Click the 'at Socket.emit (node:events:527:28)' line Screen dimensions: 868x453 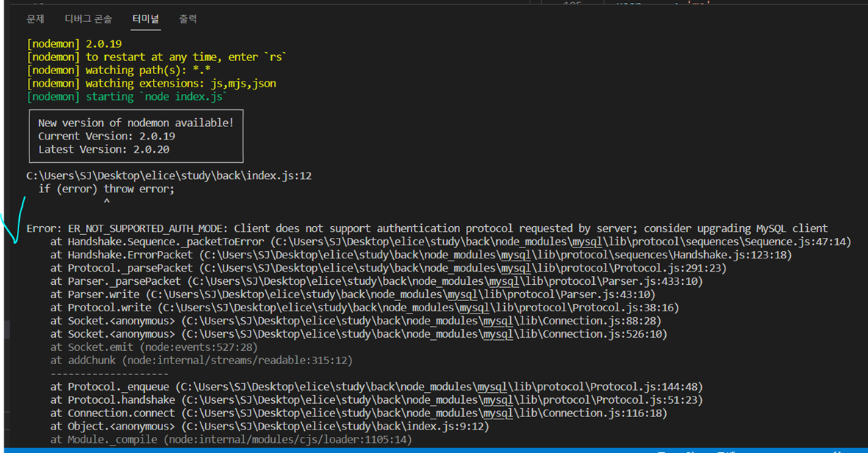click(154, 347)
